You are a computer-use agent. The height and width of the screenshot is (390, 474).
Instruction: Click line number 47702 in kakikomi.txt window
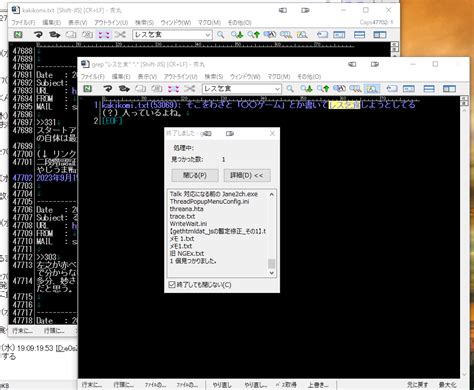pyautogui.click(x=23, y=178)
